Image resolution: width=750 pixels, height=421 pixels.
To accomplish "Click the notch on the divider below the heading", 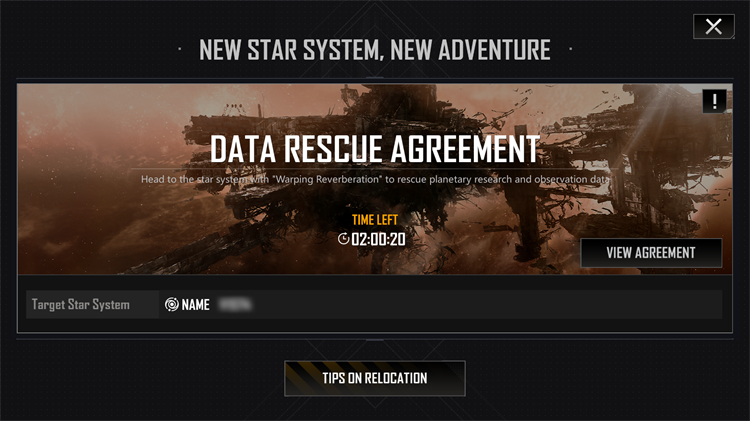I will tap(375, 78).
